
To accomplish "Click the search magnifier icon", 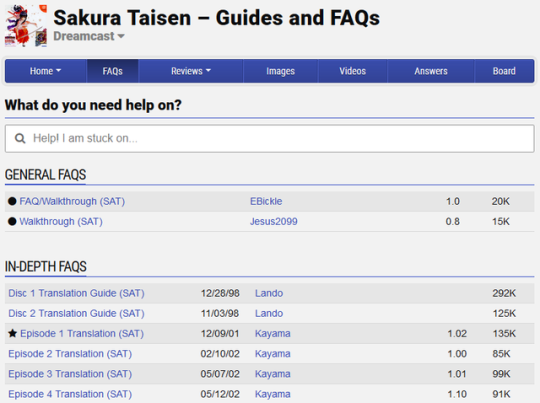I will 20,138.
